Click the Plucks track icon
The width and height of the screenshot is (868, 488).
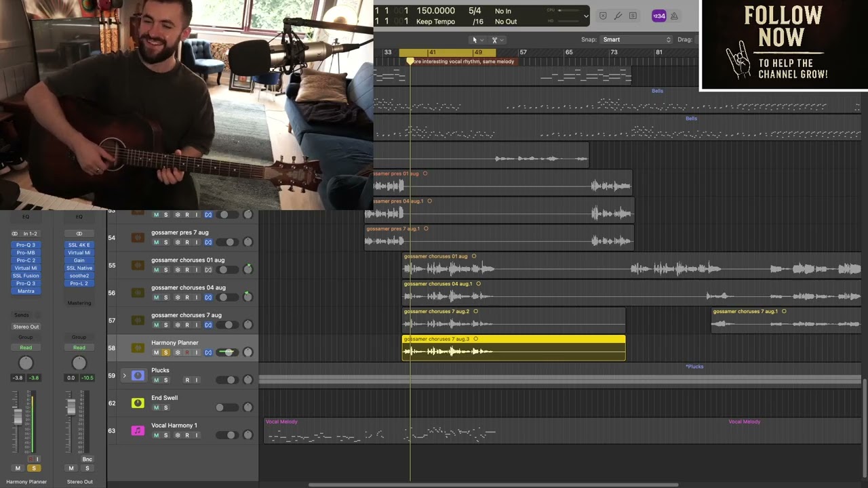(x=138, y=375)
